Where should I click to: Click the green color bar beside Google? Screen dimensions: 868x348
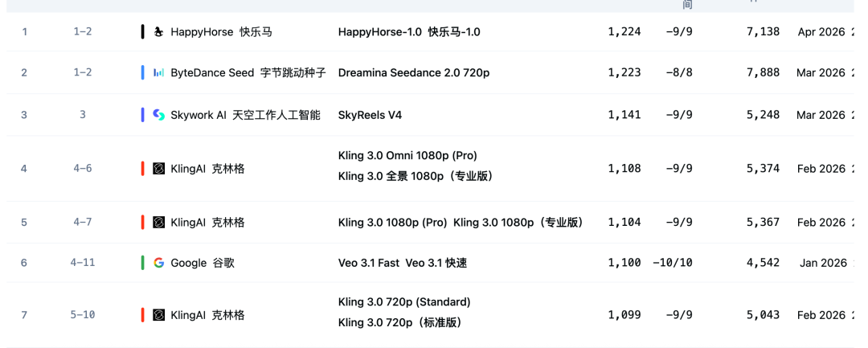[143, 263]
